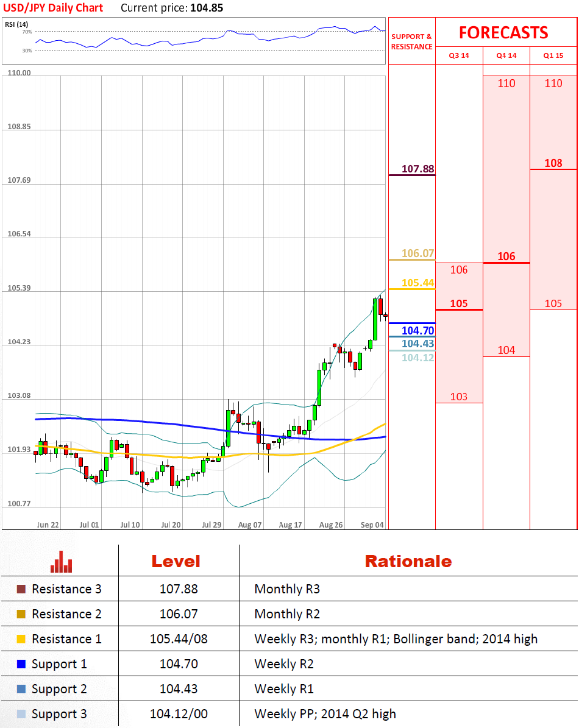The width and height of the screenshot is (579, 728).
Task: Click the 'Sep 04' date axis label
Action: tap(372, 525)
